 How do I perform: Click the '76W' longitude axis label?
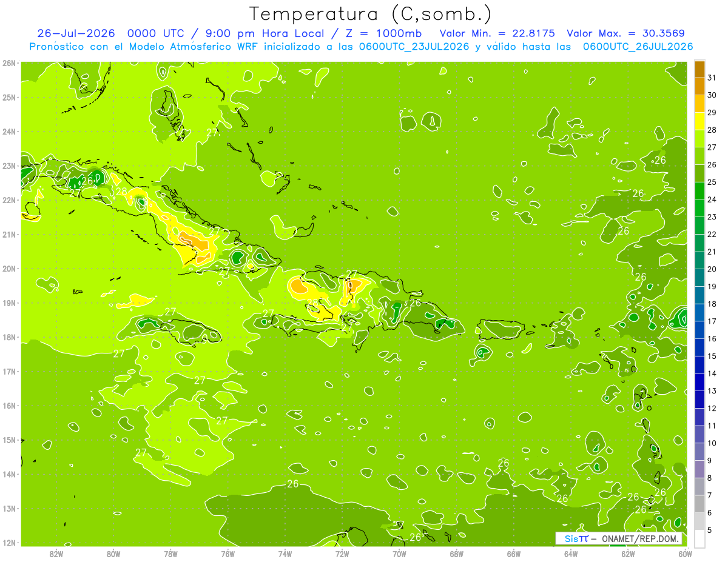pos(228,554)
